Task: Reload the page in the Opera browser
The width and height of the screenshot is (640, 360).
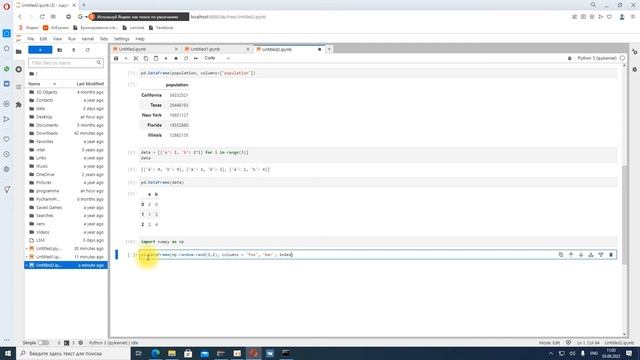Action: (42, 17)
